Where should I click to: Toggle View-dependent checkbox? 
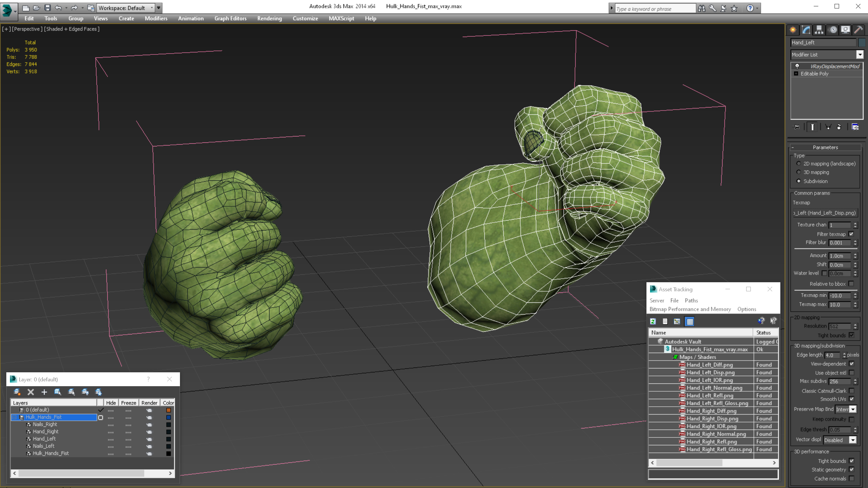(x=852, y=364)
